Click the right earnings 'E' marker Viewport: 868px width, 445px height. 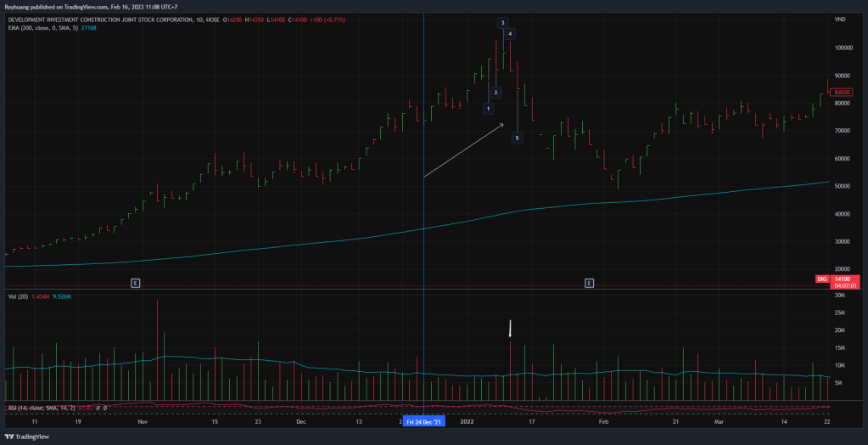pyautogui.click(x=589, y=281)
